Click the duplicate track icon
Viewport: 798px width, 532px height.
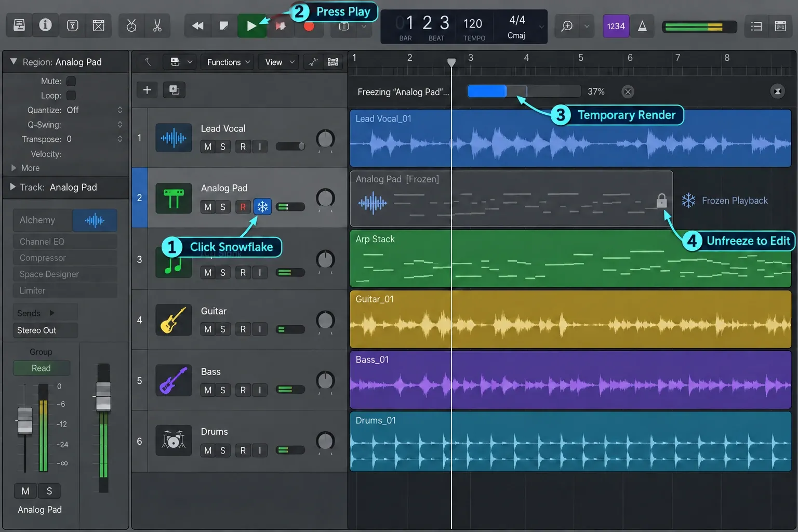pos(175,90)
